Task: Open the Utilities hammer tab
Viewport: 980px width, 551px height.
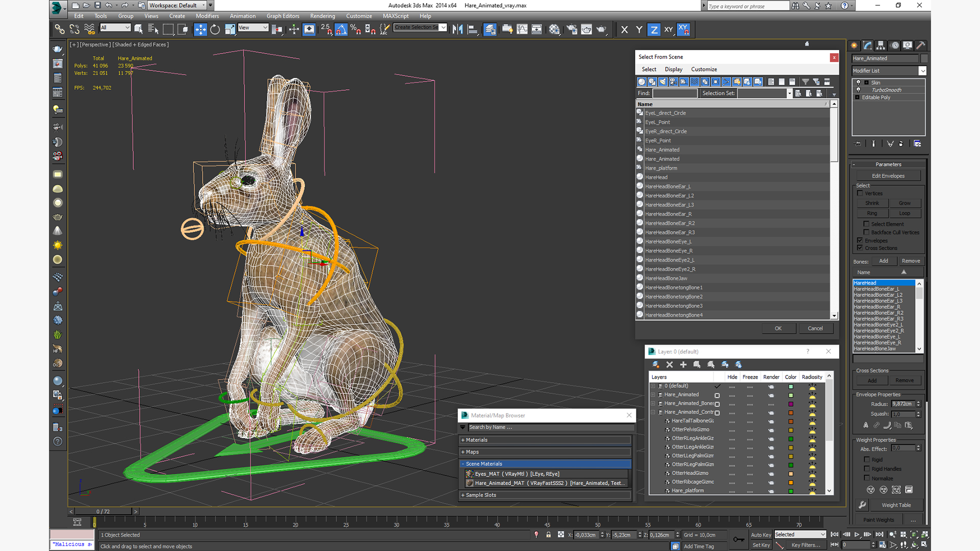Action: pos(921,45)
